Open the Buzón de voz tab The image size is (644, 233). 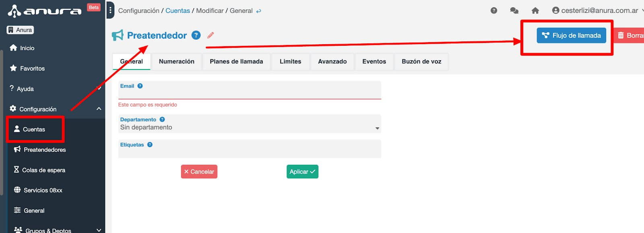(x=421, y=61)
